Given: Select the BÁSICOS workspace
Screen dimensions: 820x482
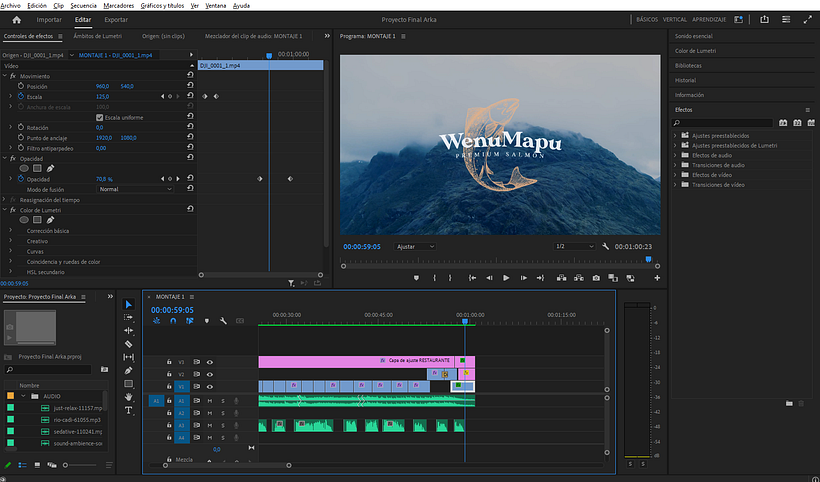Looking at the screenshot, I should coord(647,19).
